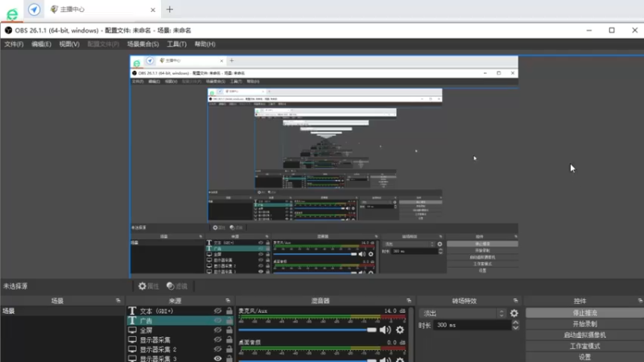Lock the 显示器采集 2 source
Image resolution: width=644 pixels, height=362 pixels.
(x=229, y=349)
